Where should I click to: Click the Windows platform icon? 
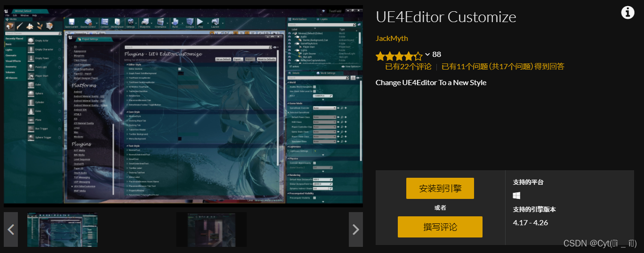click(x=516, y=196)
